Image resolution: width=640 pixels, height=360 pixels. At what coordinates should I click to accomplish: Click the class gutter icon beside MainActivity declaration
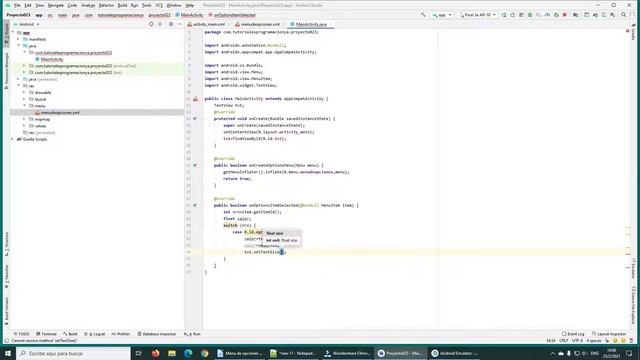tap(196, 99)
